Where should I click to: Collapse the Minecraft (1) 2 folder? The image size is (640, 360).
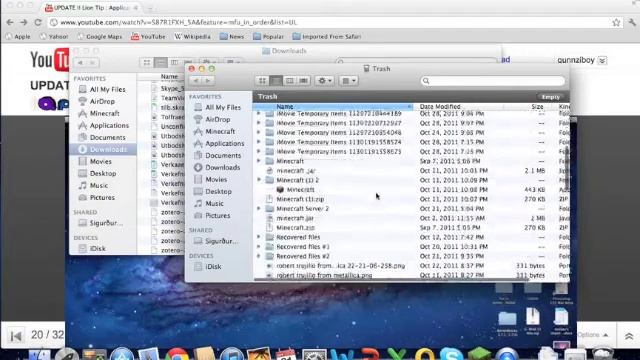[258, 180]
